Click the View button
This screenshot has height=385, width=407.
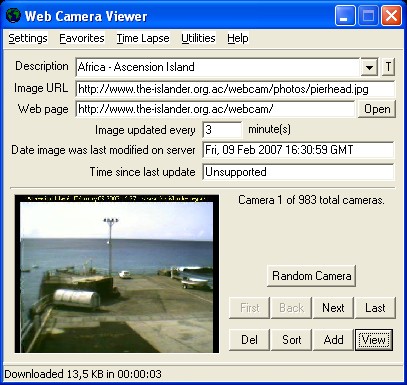[374, 340]
